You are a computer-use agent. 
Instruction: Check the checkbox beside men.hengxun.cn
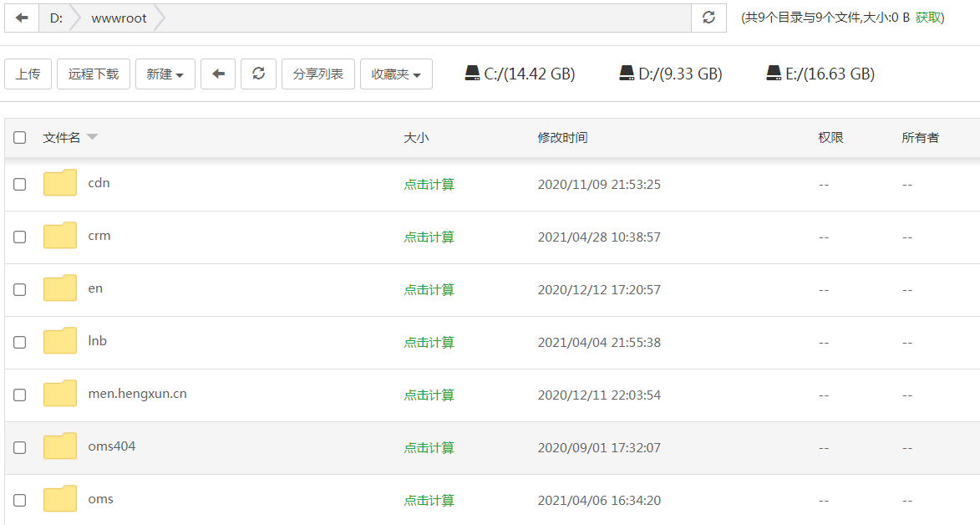click(x=19, y=394)
